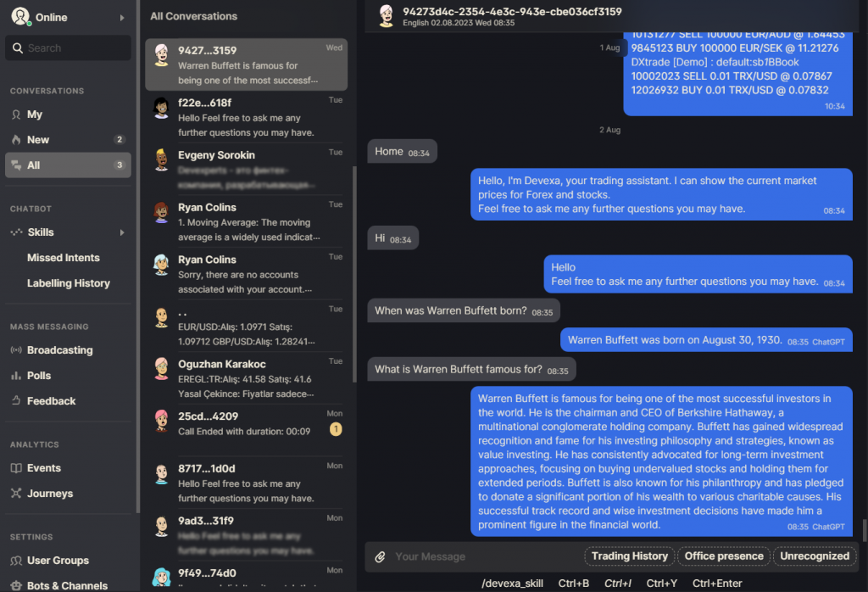Click the Trading History quick reply
The width and height of the screenshot is (868, 592).
(x=630, y=556)
